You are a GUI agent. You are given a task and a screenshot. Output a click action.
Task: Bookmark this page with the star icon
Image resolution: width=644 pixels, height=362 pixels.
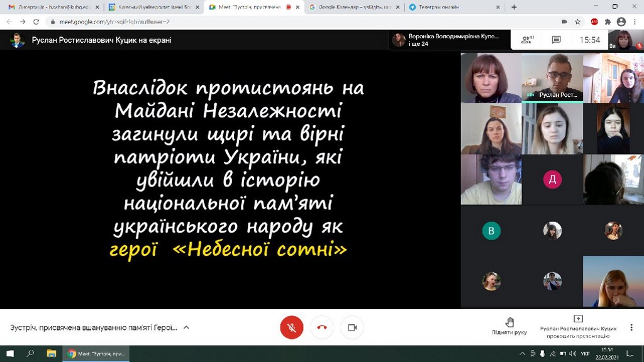point(577,21)
